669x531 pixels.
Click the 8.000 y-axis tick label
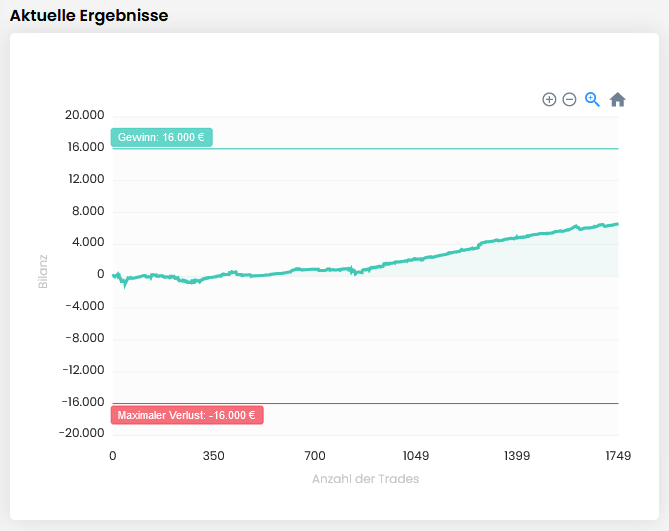[x=88, y=211]
